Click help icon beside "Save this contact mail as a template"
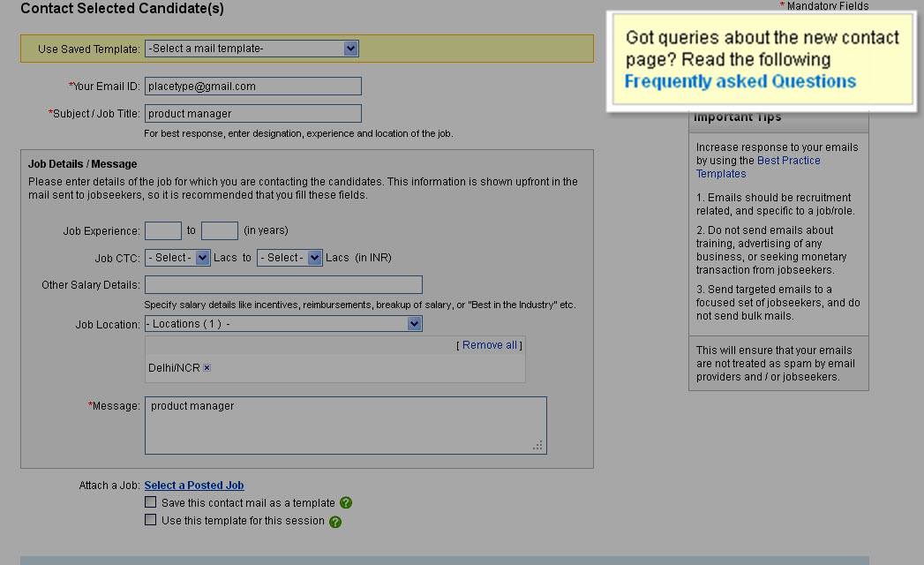924x565 pixels. (345, 501)
